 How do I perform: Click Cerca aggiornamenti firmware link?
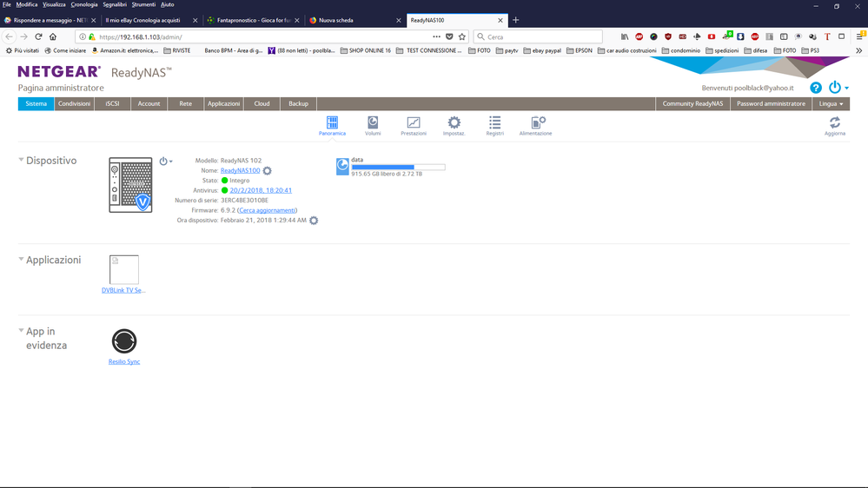(267, 210)
